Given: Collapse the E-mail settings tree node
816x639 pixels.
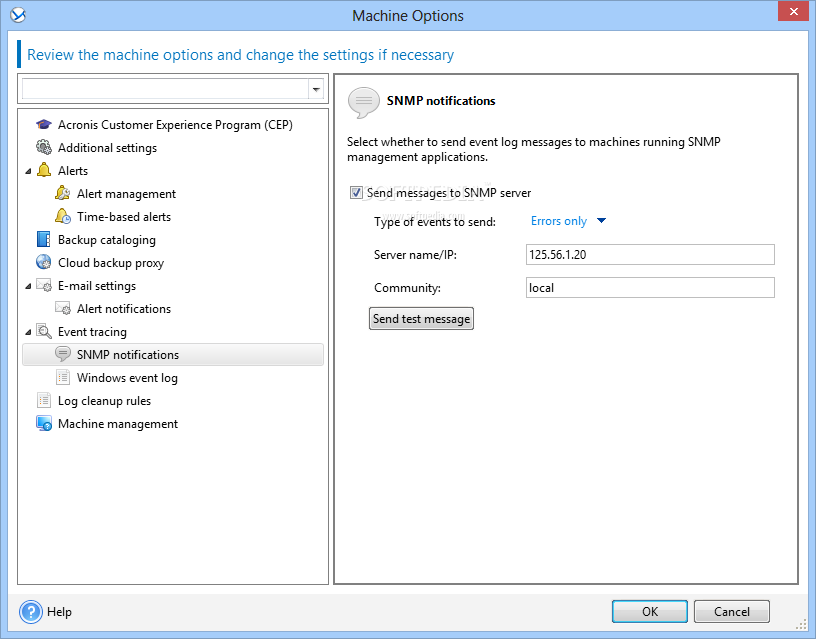Looking at the screenshot, I should (28, 286).
